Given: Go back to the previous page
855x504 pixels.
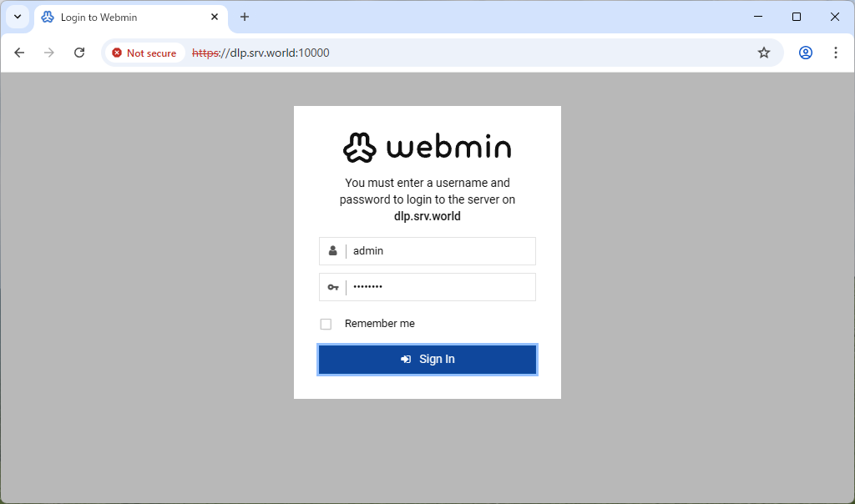Looking at the screenshot, I should click(x=19, y=53).
